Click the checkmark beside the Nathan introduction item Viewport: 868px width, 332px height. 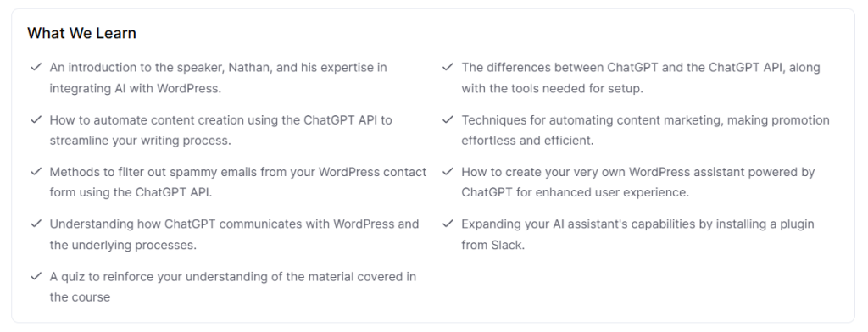[x=36, y=68]
